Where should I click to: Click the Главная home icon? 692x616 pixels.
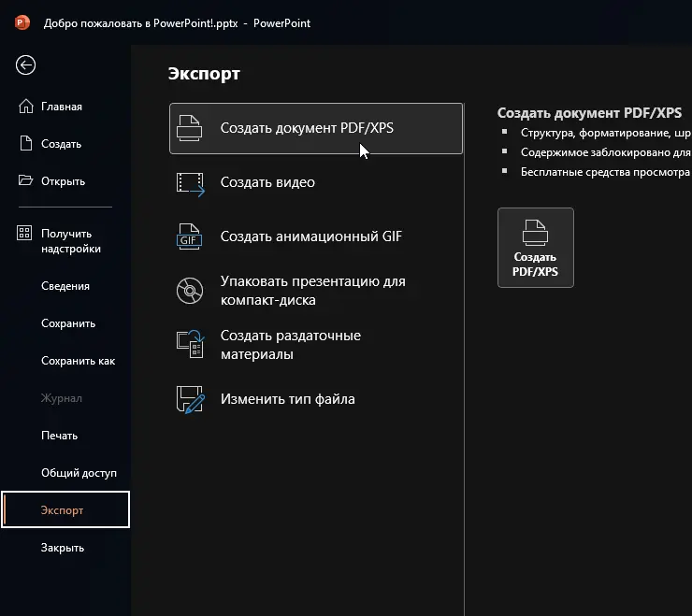pos(25,107)
